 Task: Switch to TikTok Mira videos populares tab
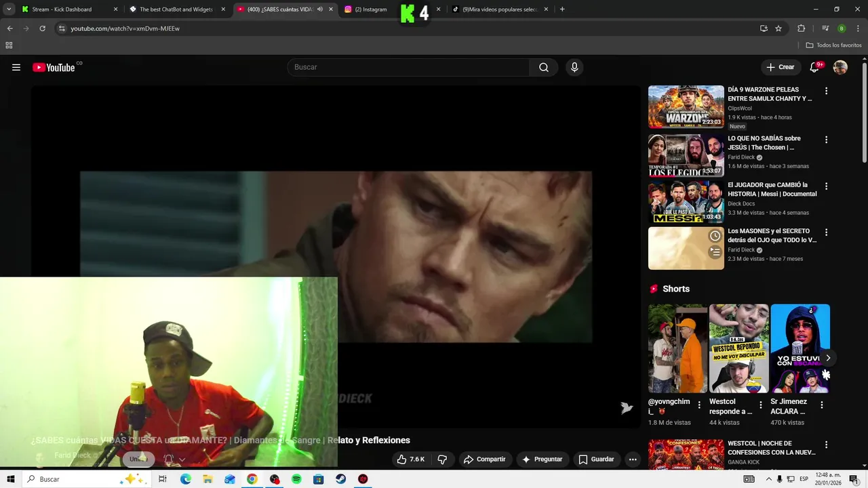click(x=500, y=9)
